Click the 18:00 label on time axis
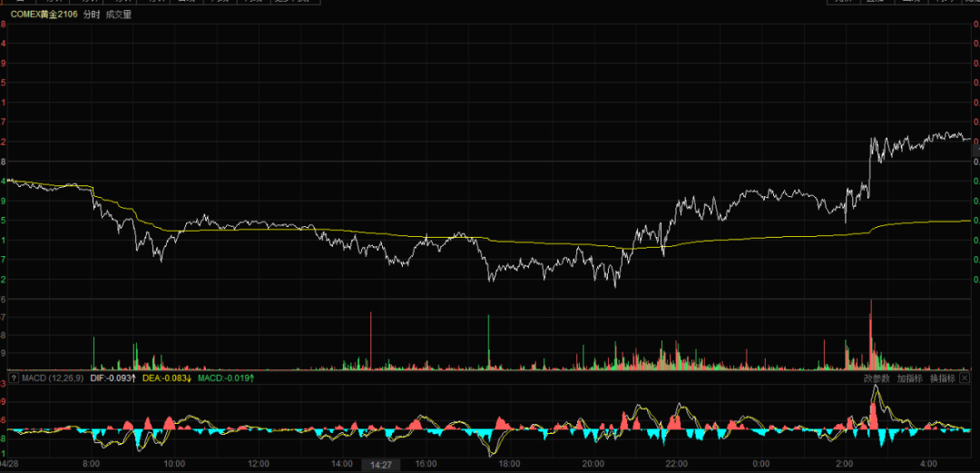 (509, 464)
